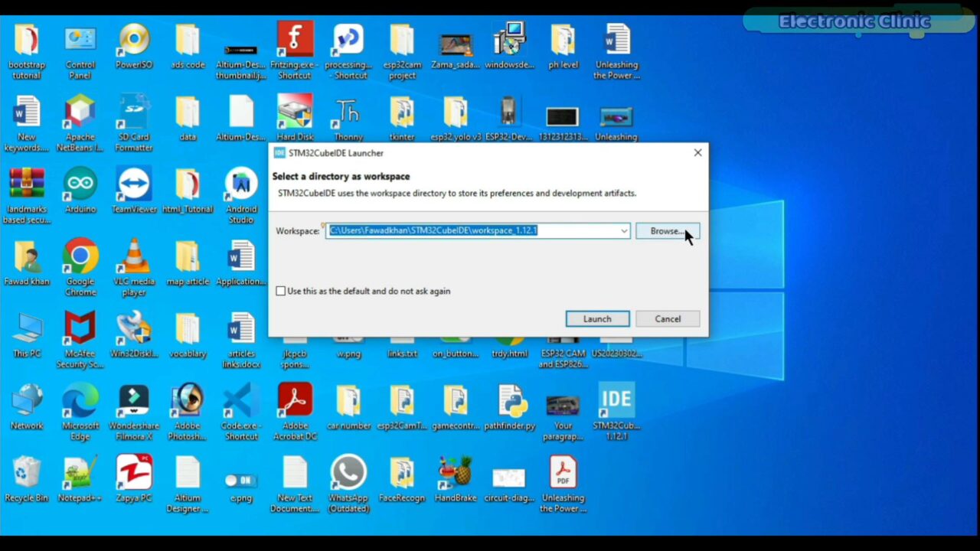
Task: Select the McAfee Security Scan icon
Action: (x=80, y=340)
